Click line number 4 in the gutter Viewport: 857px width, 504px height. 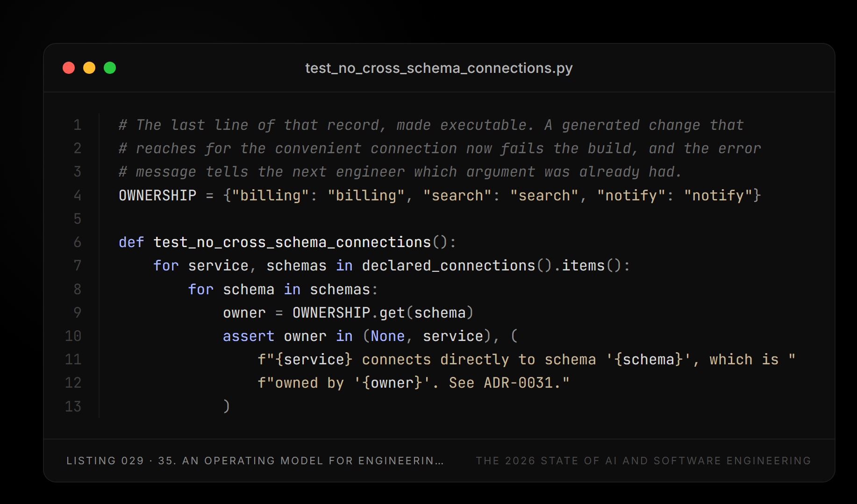(78, 195)
